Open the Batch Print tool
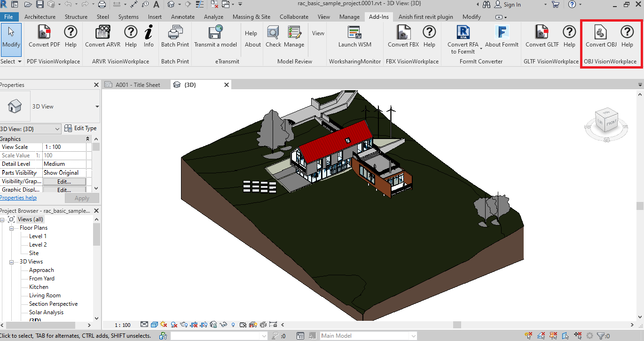The width and height of the screenshot is (644, 341). tap(175, 33)
